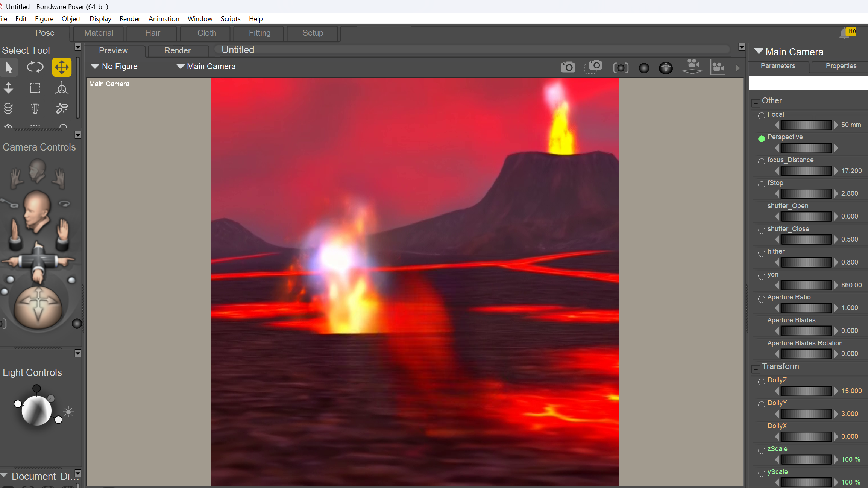Open the Render menu in menu bar
This screenshot has width=868, height=488.
point(130,19)
